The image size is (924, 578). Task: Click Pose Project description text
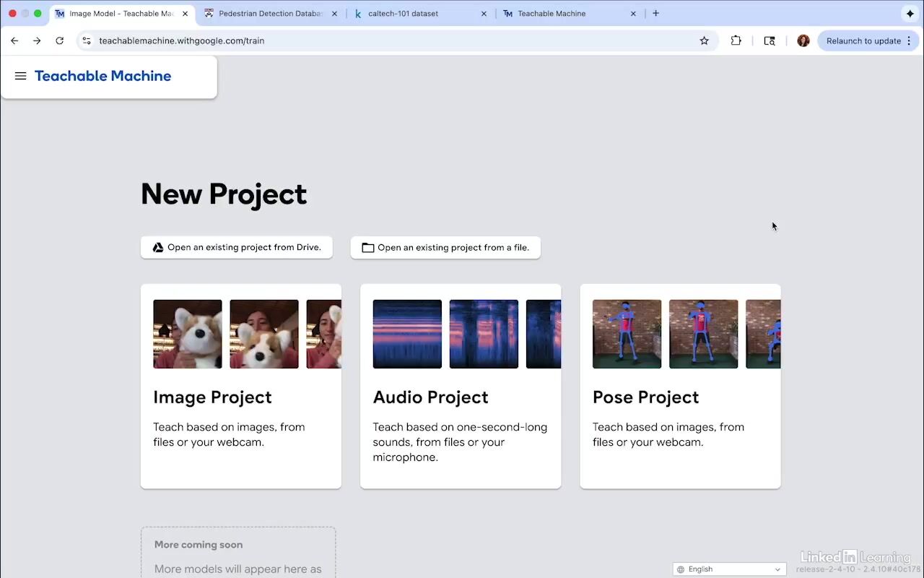point(668,434)
